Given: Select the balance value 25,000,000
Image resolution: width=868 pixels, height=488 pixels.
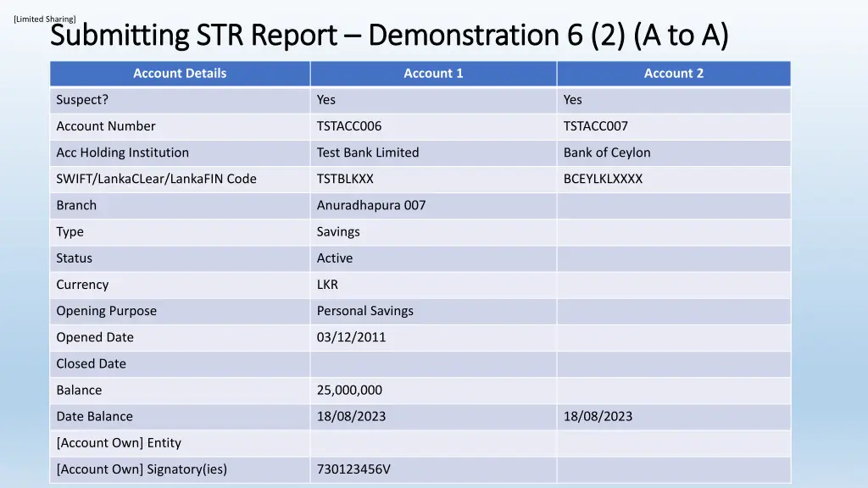Looking at the screenshot, I should click(350, 390).
